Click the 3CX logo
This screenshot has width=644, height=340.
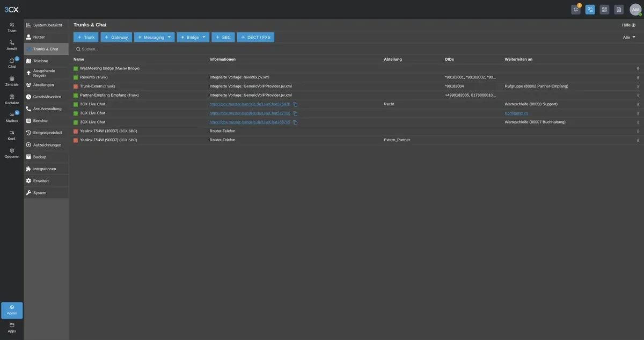pos(11,9)
